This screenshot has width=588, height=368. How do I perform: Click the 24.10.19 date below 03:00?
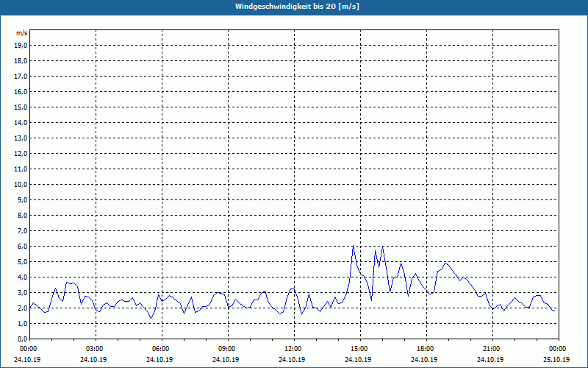(93, 359)
